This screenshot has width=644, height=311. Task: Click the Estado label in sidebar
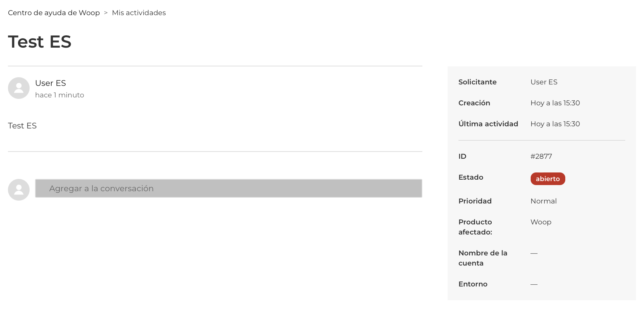click(471, 178)
